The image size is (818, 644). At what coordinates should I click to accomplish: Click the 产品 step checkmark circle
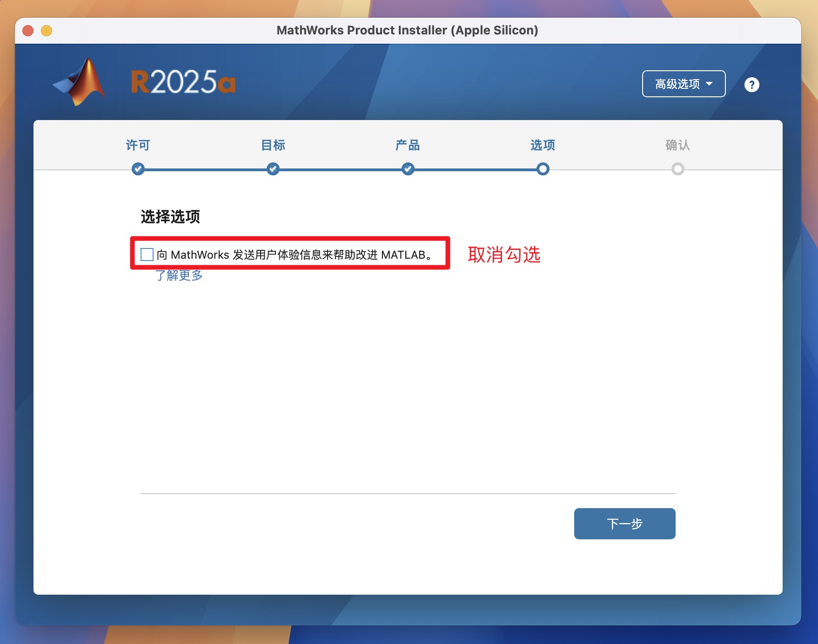pyautogui.click(x=408, y=169)
